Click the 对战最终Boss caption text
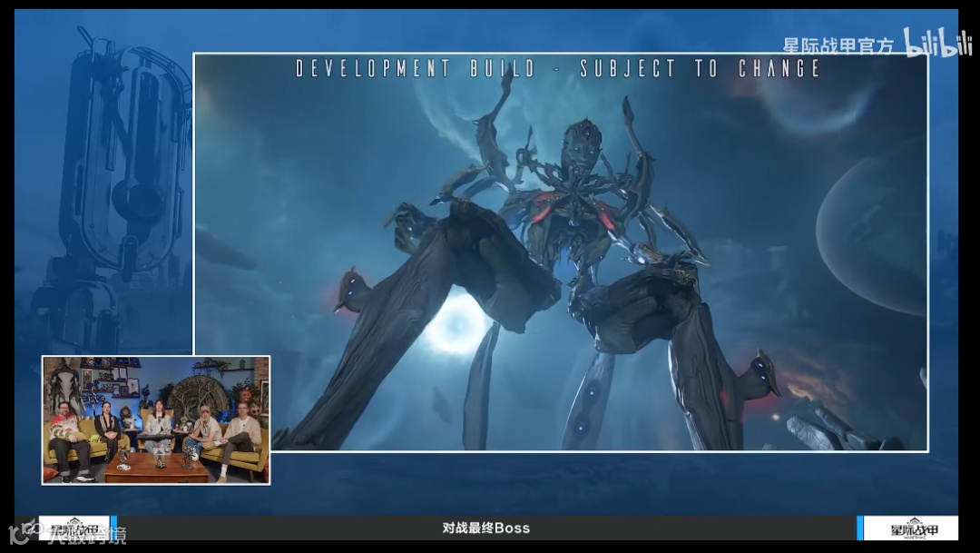Viewport: 980px width, 553px height. click(x=485, y=528)
